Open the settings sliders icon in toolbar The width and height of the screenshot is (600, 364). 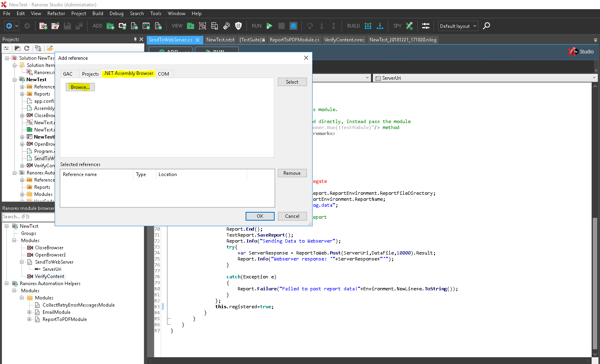[426, 26]
